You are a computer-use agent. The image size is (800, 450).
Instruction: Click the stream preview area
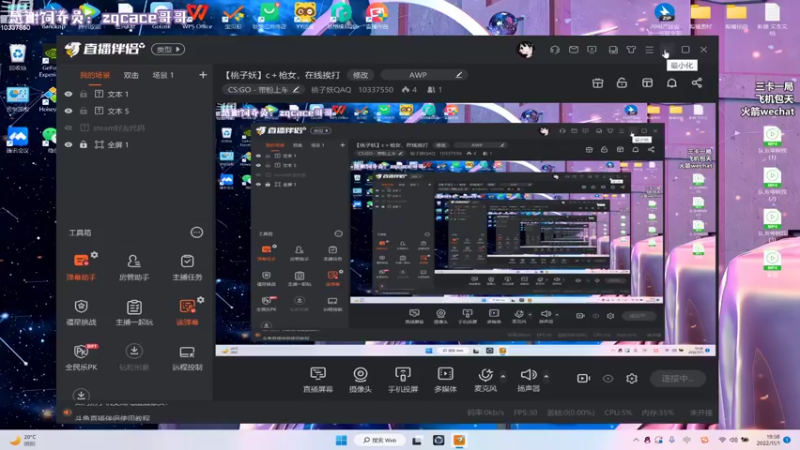[x=465, y=229]
